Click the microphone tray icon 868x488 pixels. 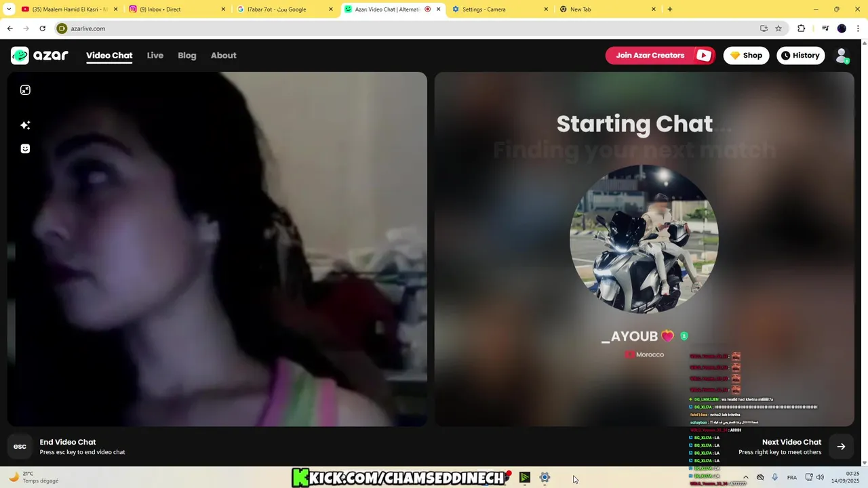point(774,477)
